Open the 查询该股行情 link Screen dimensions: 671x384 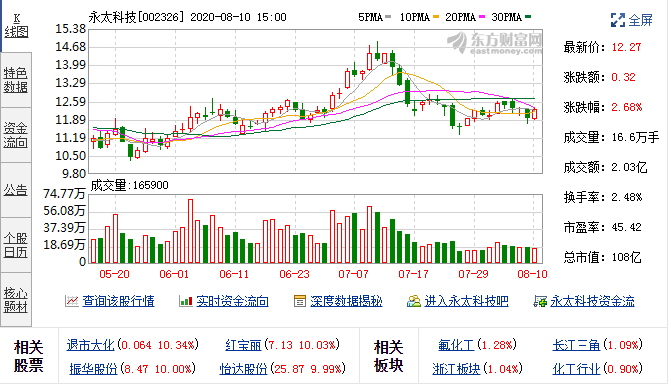118,301
